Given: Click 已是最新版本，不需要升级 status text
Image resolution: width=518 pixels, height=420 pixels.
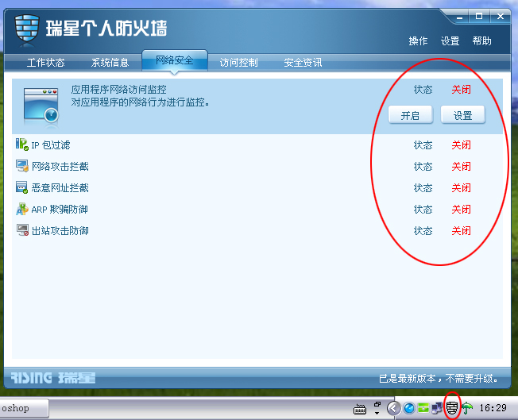Looking at the screenshot, I should 439,379.
